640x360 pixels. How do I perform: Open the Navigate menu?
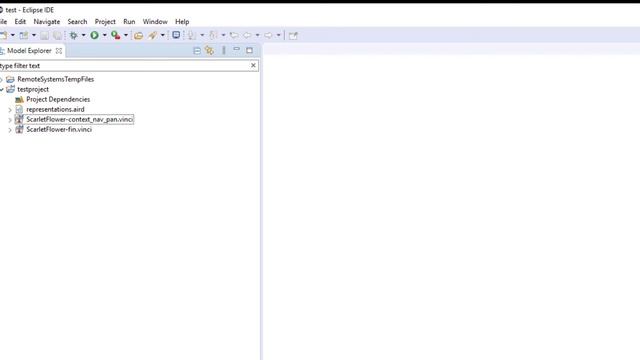tap(47, 22)
